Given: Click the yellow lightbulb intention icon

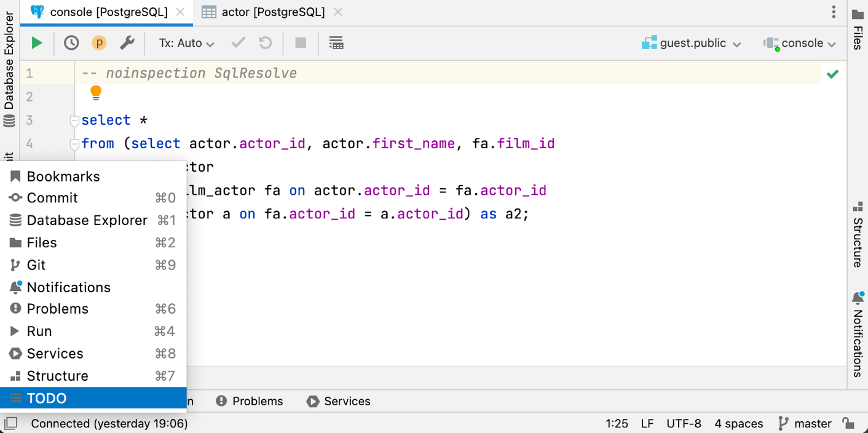Looking at the screenshot, I should tap(96, 93).
